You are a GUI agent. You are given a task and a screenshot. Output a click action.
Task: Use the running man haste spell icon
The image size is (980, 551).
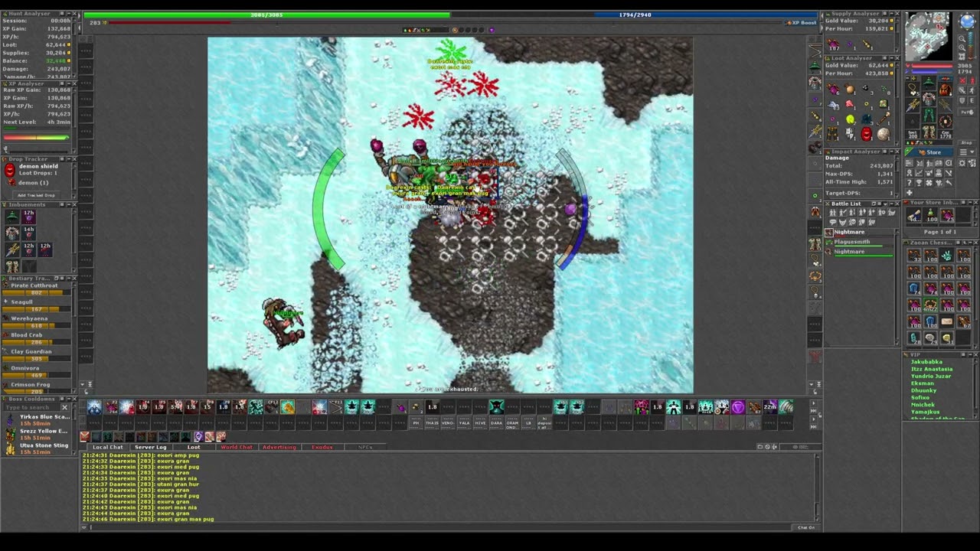click(256, 406)
